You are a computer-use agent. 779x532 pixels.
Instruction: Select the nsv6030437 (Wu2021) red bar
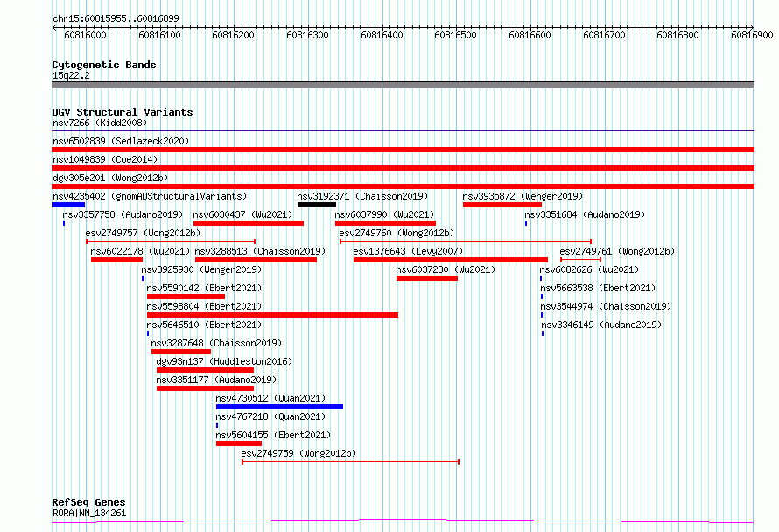[x=249, y=223]
